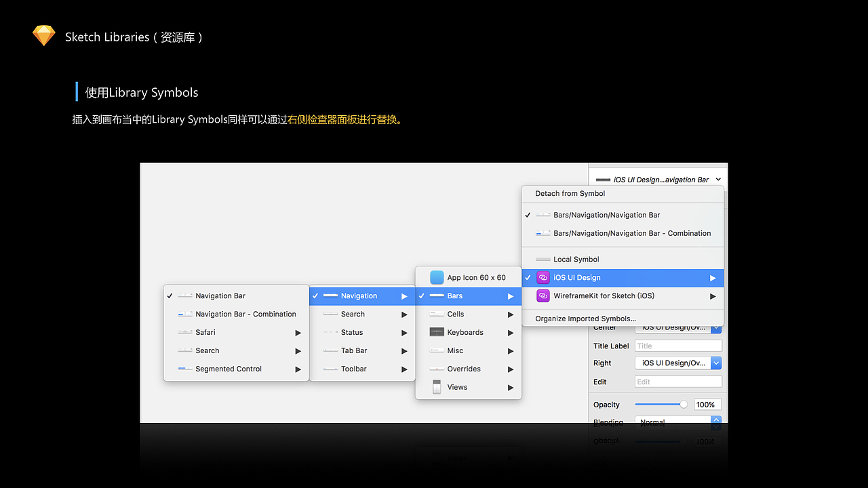The height and width of the screenshot is (488, 868).
Task: Expand the Search submenu under Navigation
Action: [x=362, y=314]
